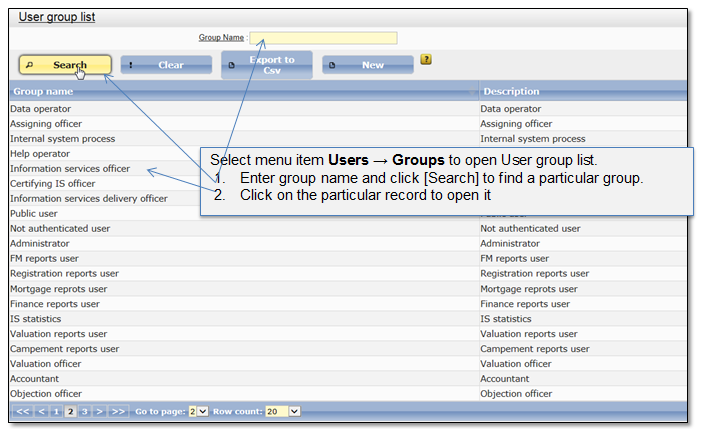Viewport: 702px width, 429px height.
Task: Click the yellow help question mark icon
Action: [x=427, y=60]
